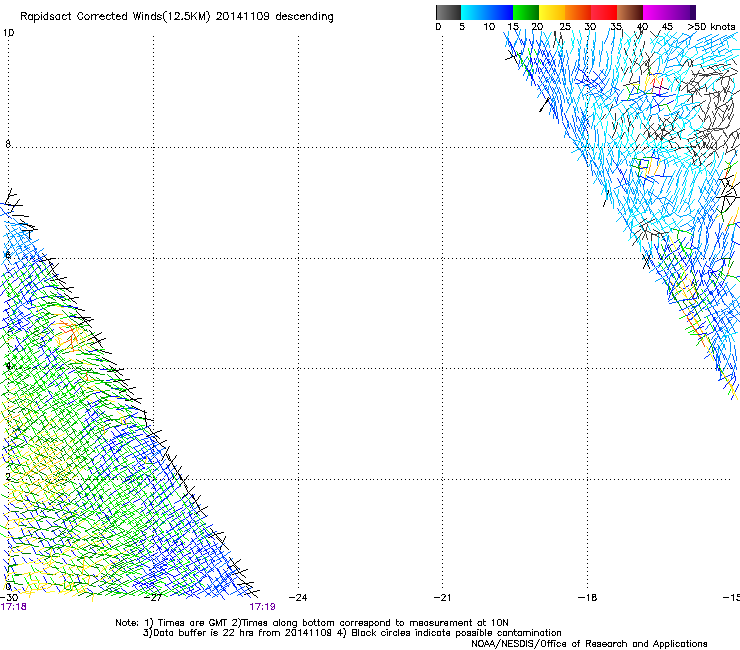Click the orange 25-30 knots color band

coord(578,12)
